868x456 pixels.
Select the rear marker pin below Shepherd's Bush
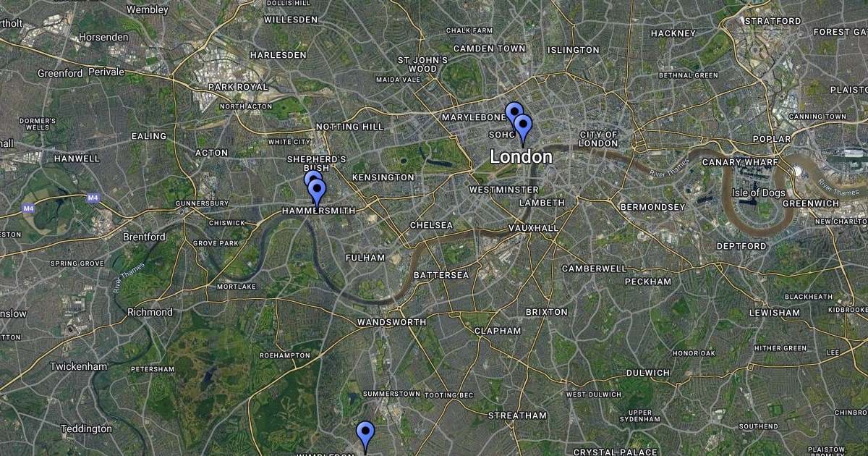(x=312, y=177)
